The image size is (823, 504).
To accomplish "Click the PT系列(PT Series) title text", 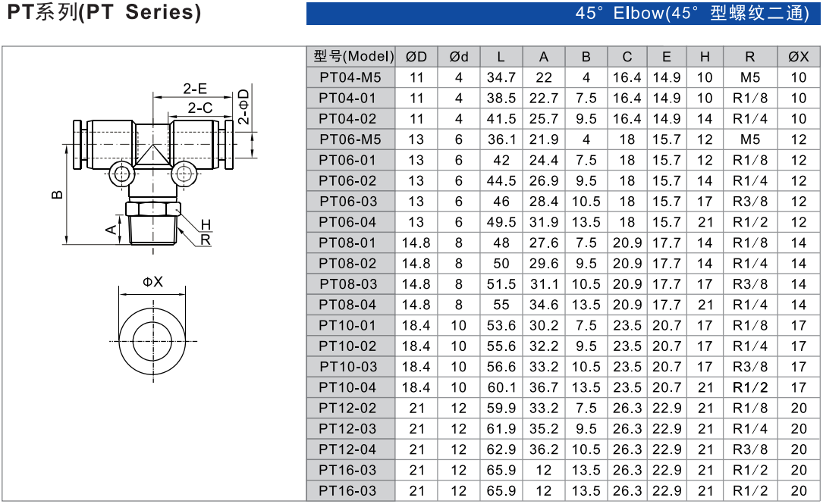I will 104,13.
